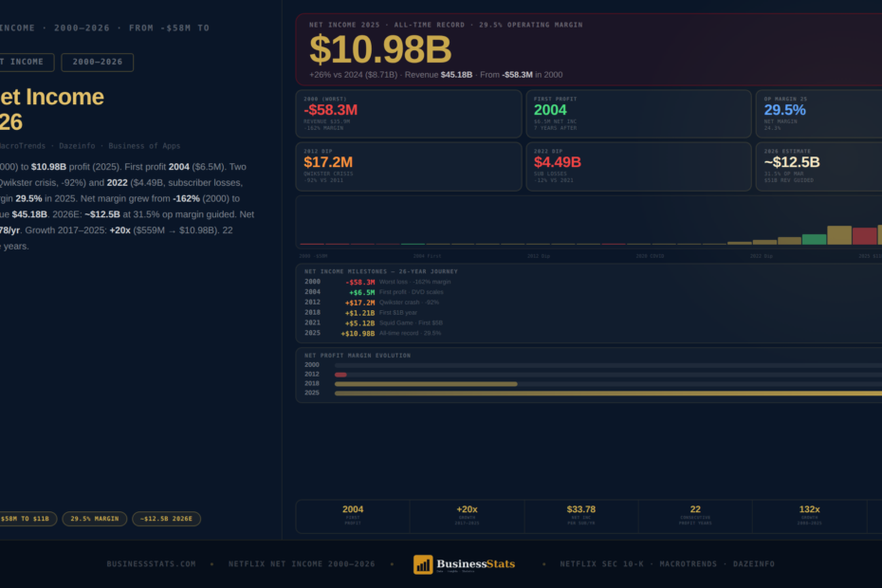This screenshot has height=588, width=882.
Task: Select the 2004 First Profit stat cell
Action: (353, 515)
